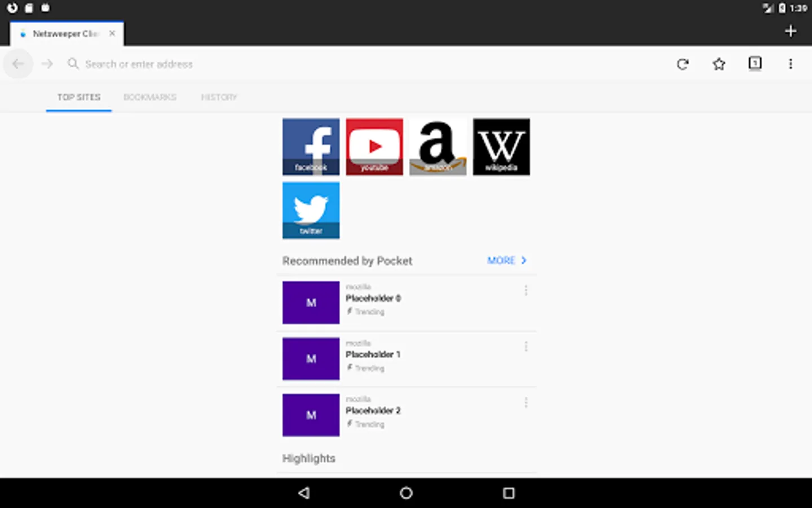Tap the Android home navigation button
Screen dimensions: 812x508
tap(406, 493)
